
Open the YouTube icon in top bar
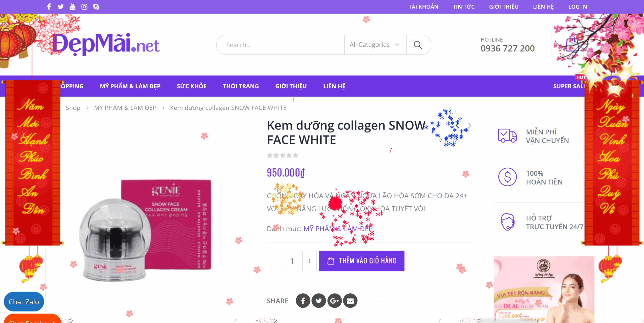[x=72, y=7]
